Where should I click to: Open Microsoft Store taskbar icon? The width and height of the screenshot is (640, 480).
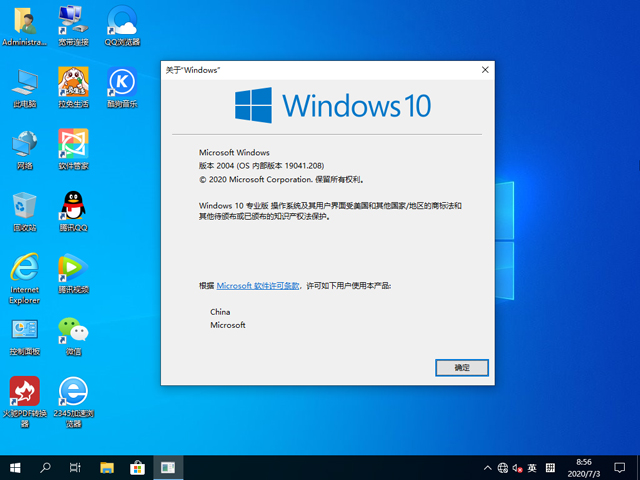point(137,468)
